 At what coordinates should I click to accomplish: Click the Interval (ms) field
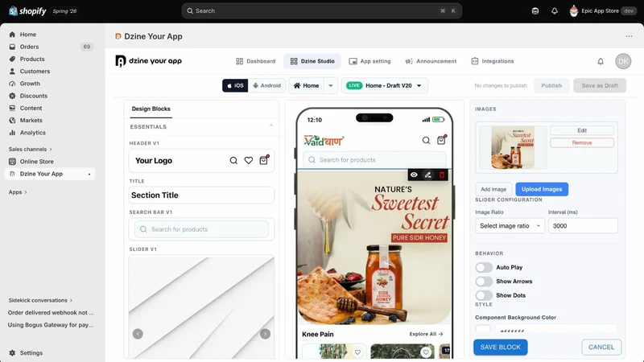point(583,226)
